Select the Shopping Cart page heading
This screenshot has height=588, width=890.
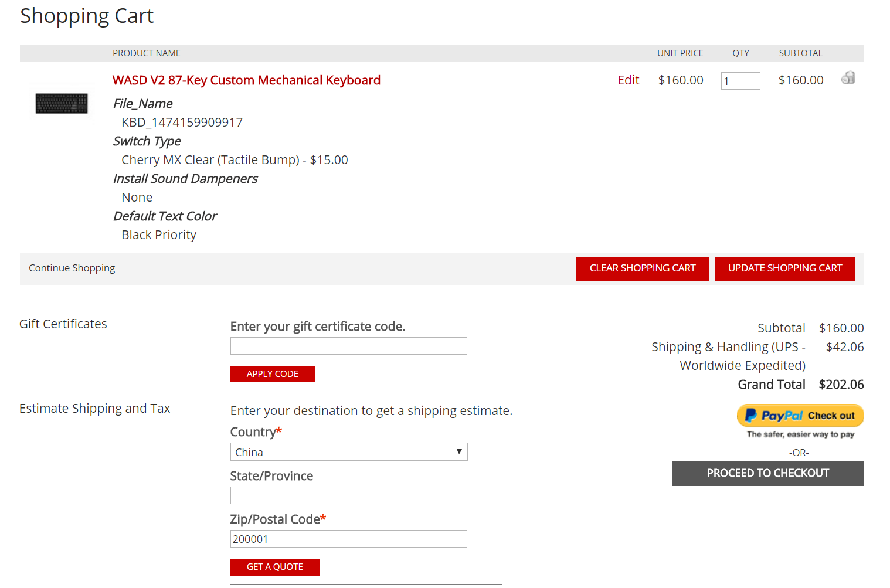click(x=87, y=16)
